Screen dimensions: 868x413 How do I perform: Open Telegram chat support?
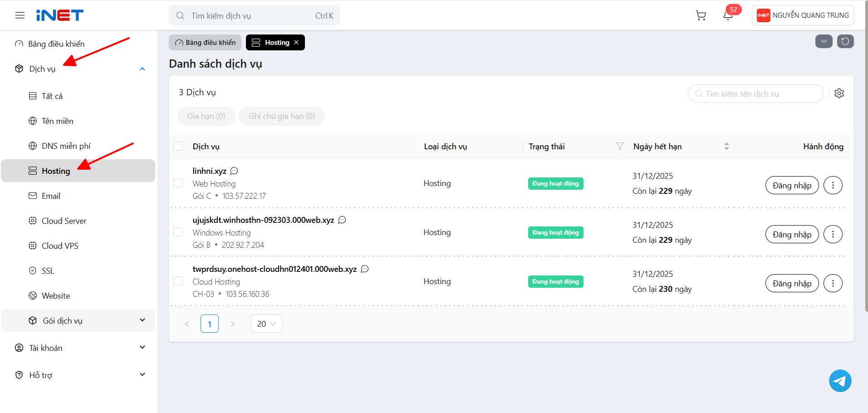(840, 381)
